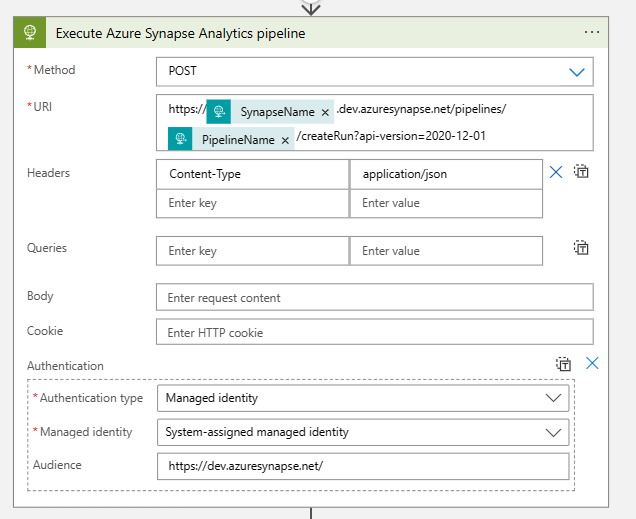
Task: Click the Body request content field
Action: click(374, 297)
